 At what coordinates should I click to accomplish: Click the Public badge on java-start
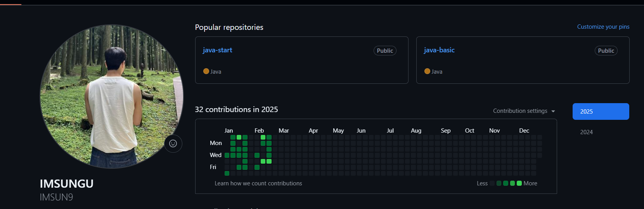384,51
